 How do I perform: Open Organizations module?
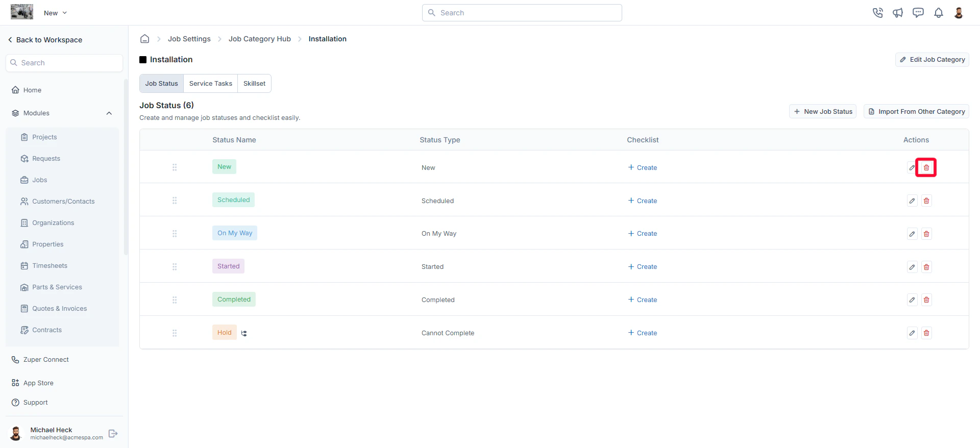(x=47, y=223)
